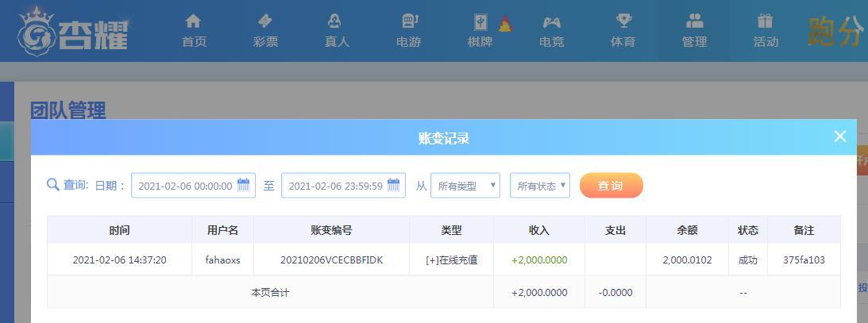Click the 状态 column header
The image size is (868, 323).
tap(748, 230)
